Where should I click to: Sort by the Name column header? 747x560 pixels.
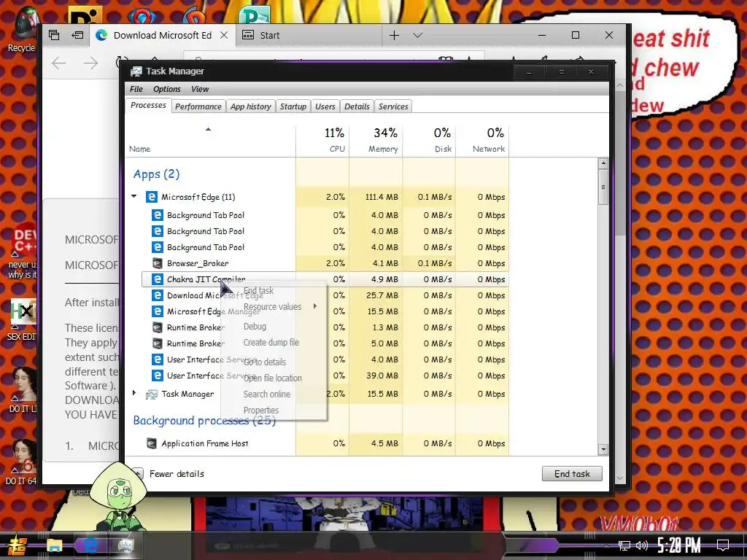pyautogui.click(x=210, y=140)
